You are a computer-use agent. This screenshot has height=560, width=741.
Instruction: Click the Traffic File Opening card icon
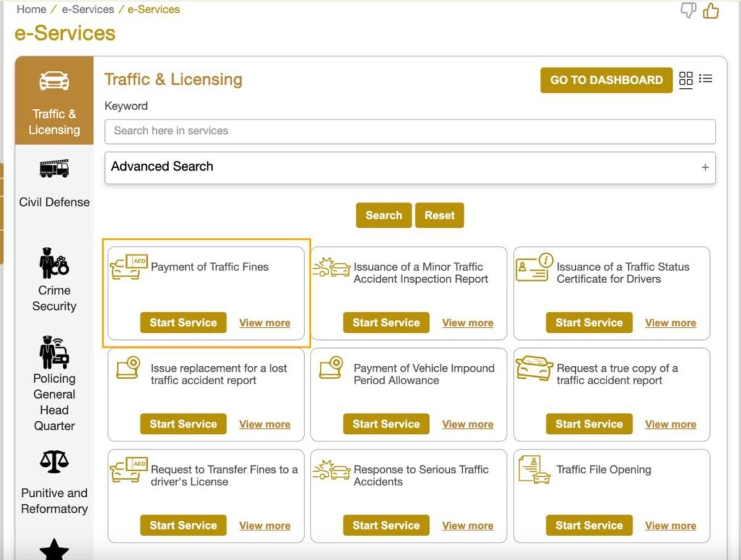534,470
